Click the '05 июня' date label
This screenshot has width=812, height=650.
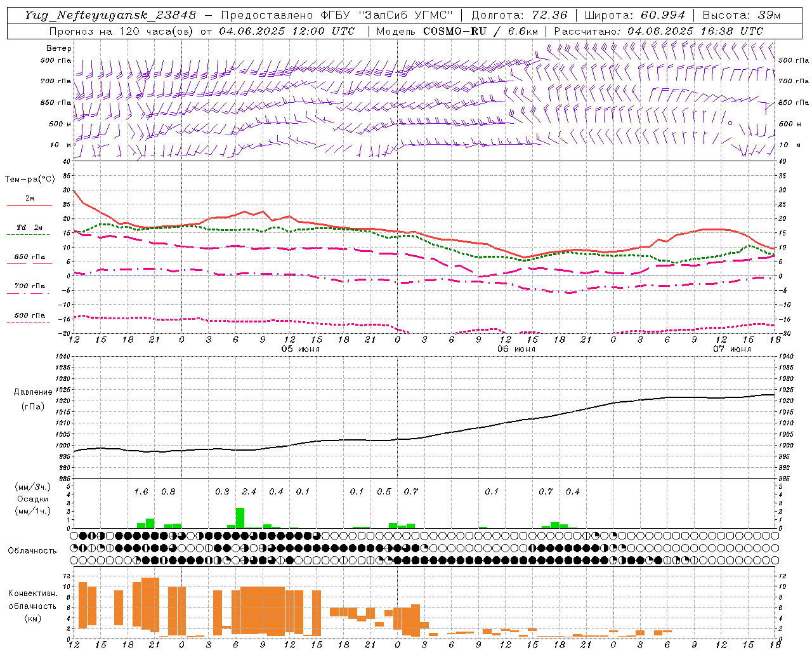[301, 349]
